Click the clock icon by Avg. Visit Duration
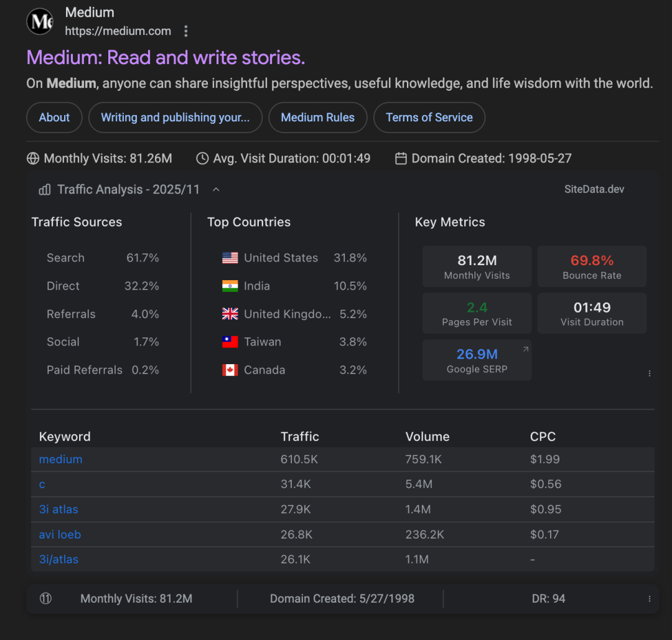This screenshot has width=672, height=640. coord(202,159)
